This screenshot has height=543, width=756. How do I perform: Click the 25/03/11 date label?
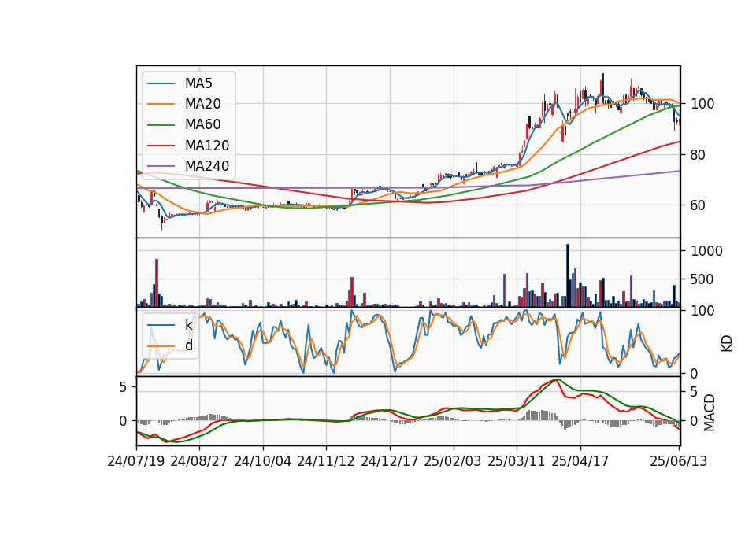(x=517, y=462)
